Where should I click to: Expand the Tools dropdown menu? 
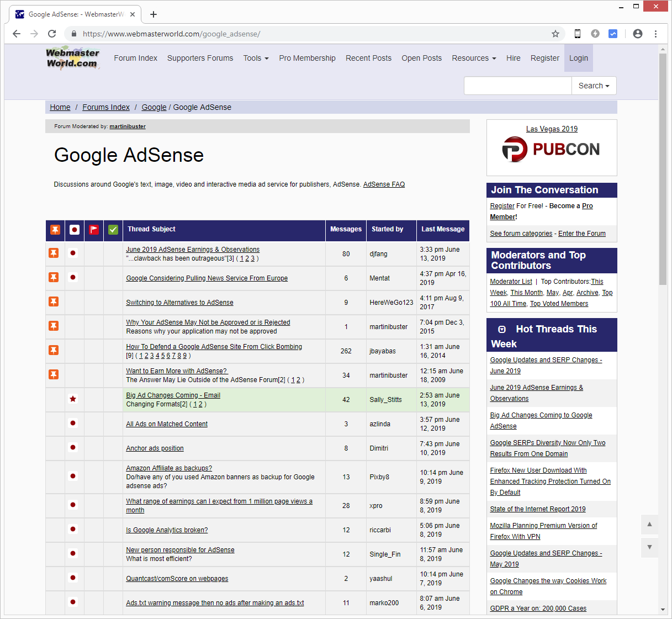pyautogui.click(x=256, y=58)
